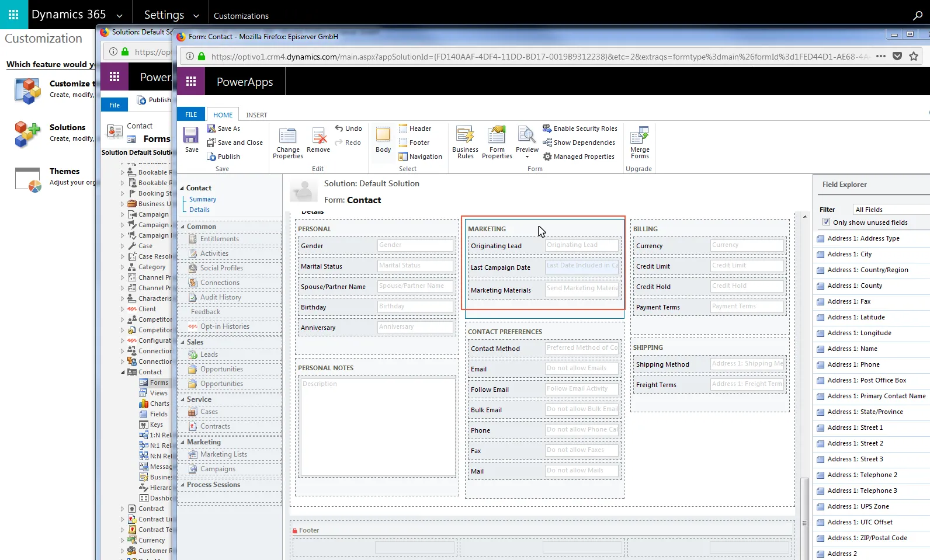930x560 pixels.
Task: Open Business Rules editor
Action: (465, 142)
